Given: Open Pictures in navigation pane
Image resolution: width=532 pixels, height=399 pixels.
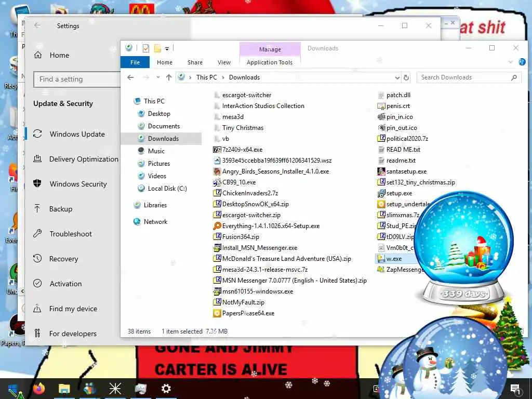Looking at the screenshot, I should pos(159,164).
